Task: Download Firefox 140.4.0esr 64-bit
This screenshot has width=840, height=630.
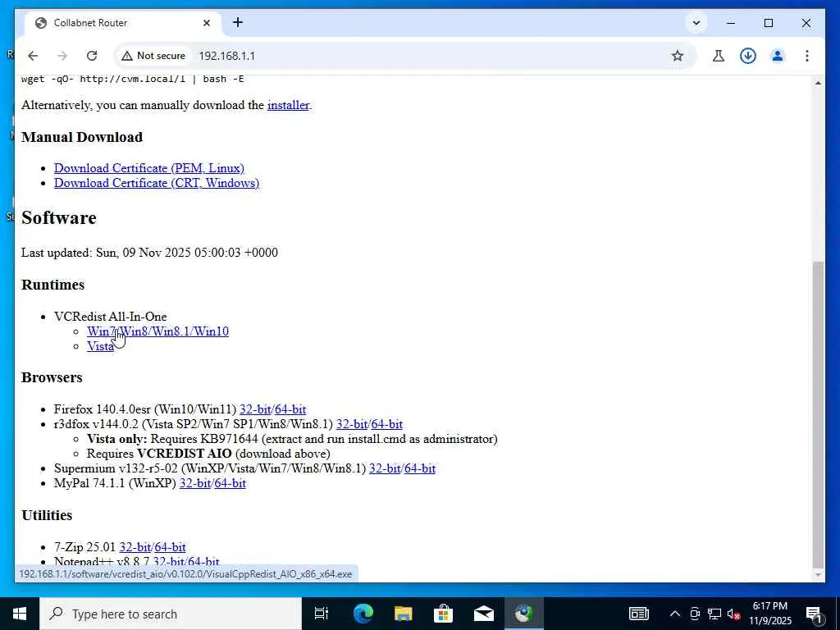Action: click(290, 409)
